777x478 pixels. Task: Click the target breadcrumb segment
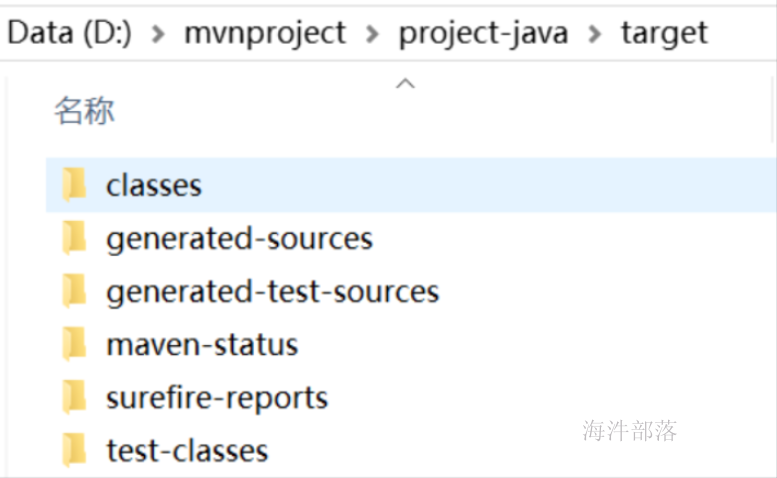pos(665,34)
